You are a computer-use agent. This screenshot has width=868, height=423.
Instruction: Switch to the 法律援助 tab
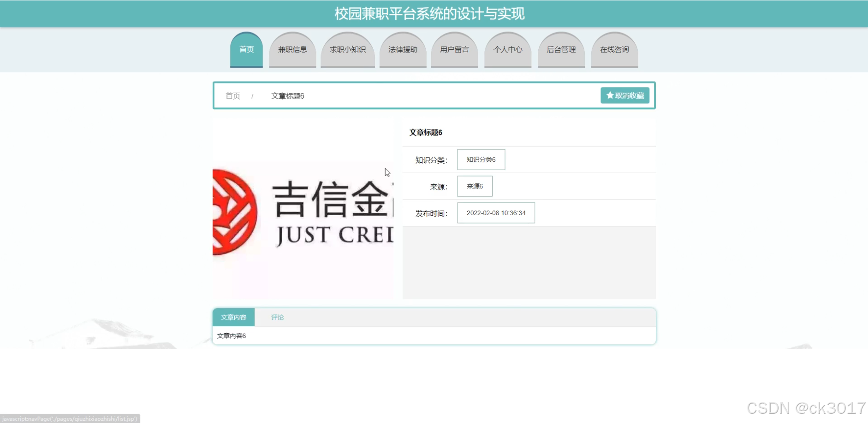403,50
